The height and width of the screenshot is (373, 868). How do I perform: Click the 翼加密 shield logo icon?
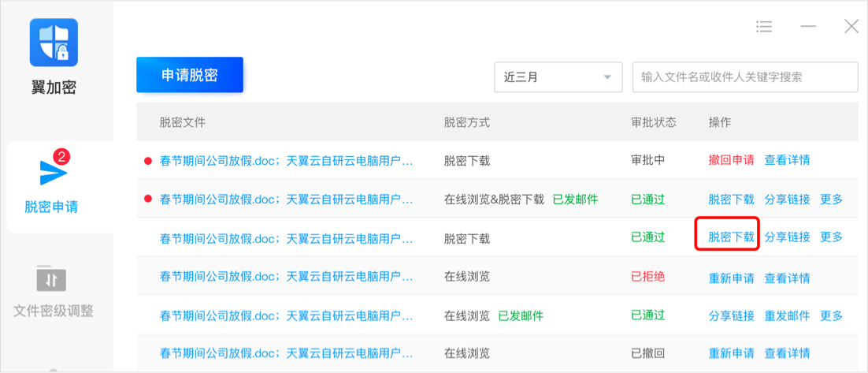pyautogui.click(x=54, y=43)
